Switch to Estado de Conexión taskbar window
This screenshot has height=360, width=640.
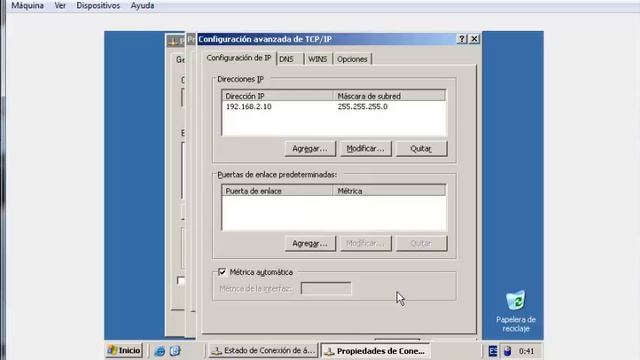point(263,351)
